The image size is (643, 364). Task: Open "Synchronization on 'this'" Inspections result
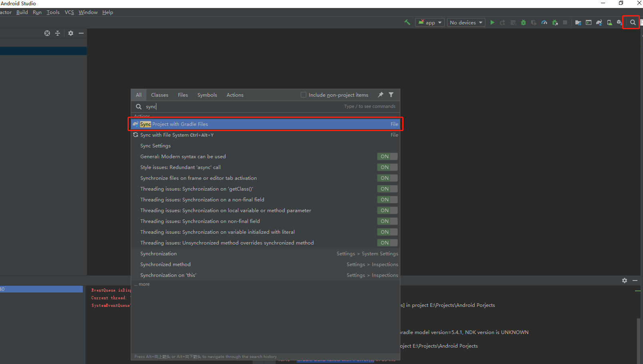point(266,275)
